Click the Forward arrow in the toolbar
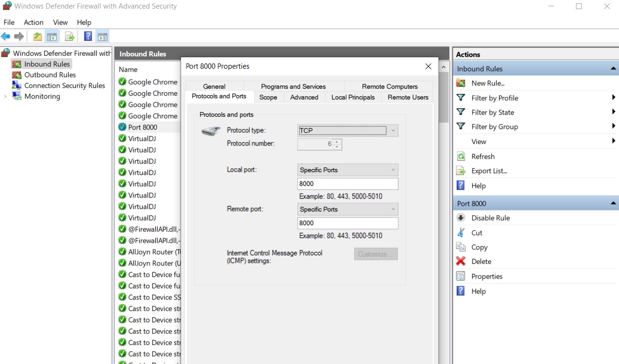The image size is (619, 364). (x=19, y=36)
